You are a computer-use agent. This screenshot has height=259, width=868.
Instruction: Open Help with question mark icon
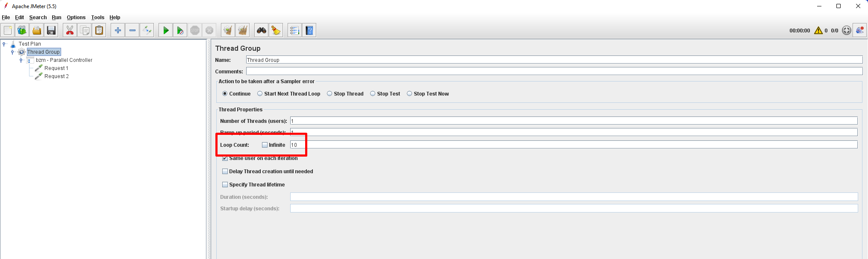[309, 30]
